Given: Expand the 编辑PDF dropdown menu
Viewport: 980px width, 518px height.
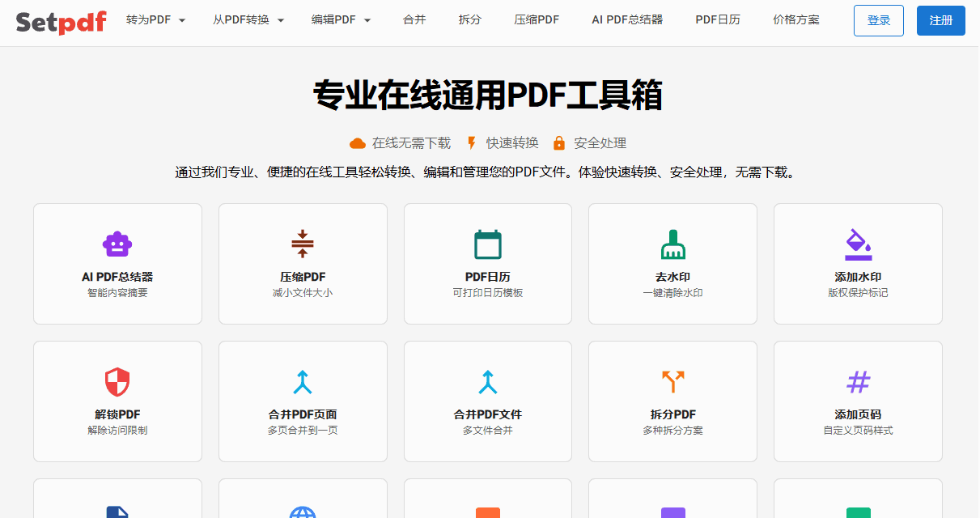Looking at the screenshot, I should point(342,20).
